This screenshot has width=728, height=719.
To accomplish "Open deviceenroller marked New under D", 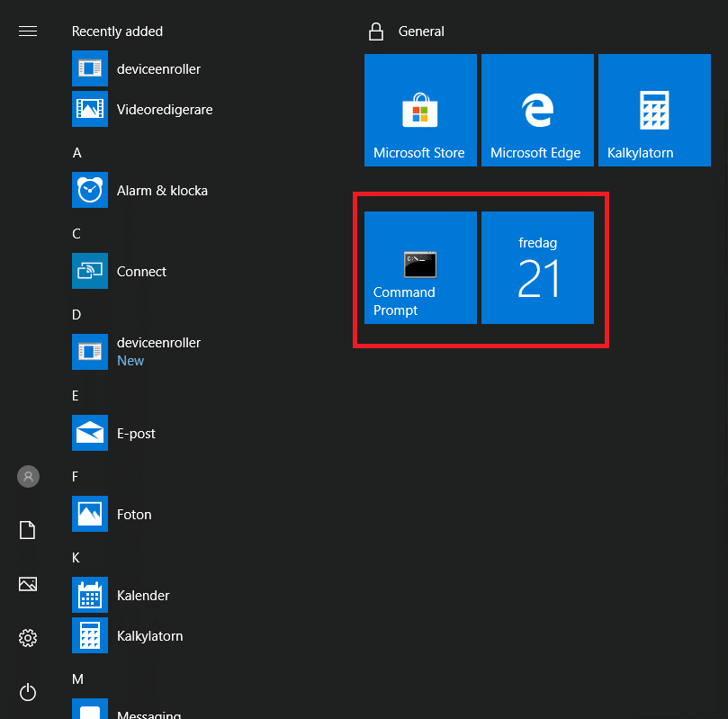I will pos(136,352).
